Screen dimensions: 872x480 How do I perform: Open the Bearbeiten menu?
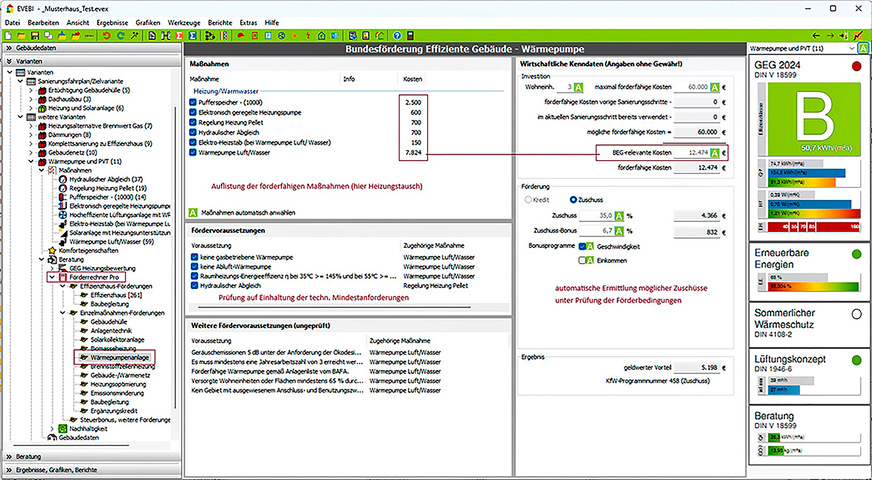point(43,23)
